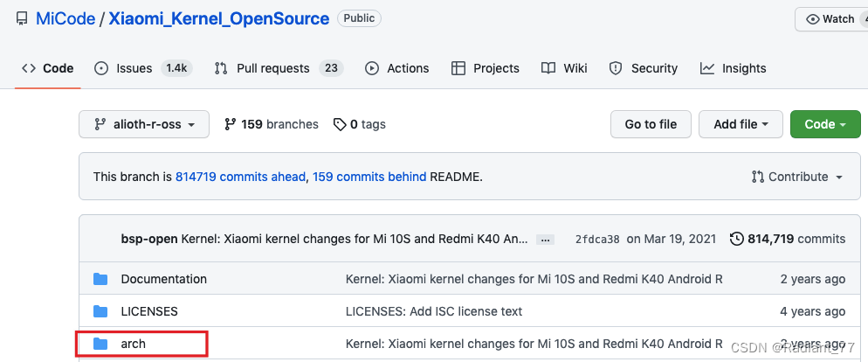Open the LICENSES folder
The height and width of the screenshot is (362, 868).
click(149, 311)
